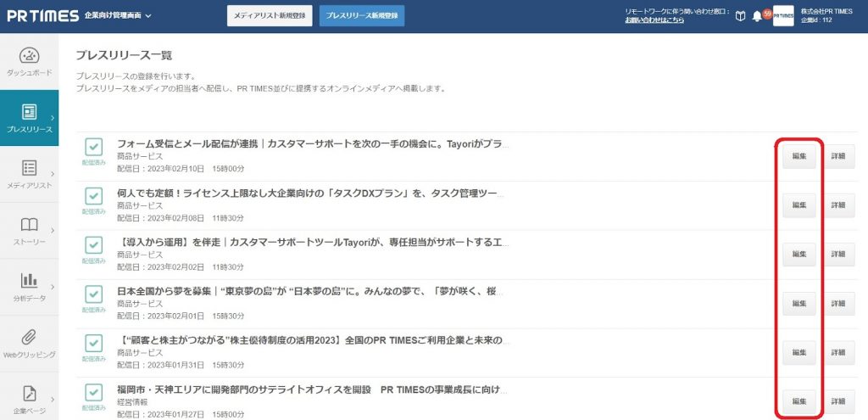Open the 企業向け管理画面 dropdown
This screenshot has height=420, width=868.
(x=118, y=15)
